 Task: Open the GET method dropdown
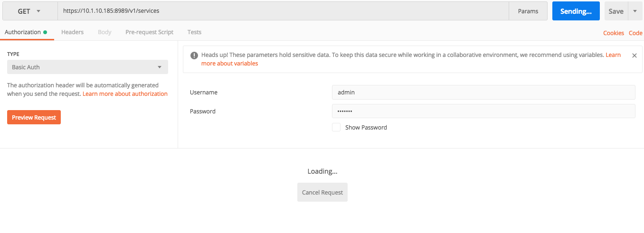click(30, 11)
